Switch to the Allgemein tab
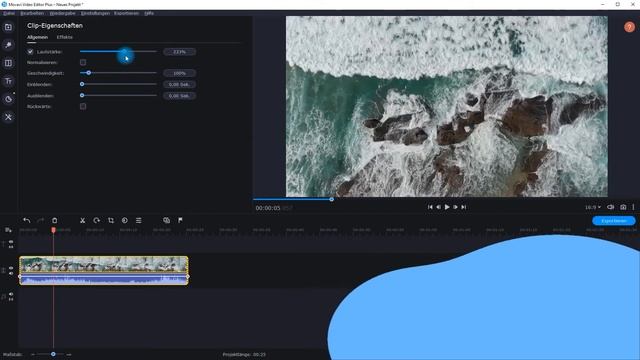 (x=37, y=37)
